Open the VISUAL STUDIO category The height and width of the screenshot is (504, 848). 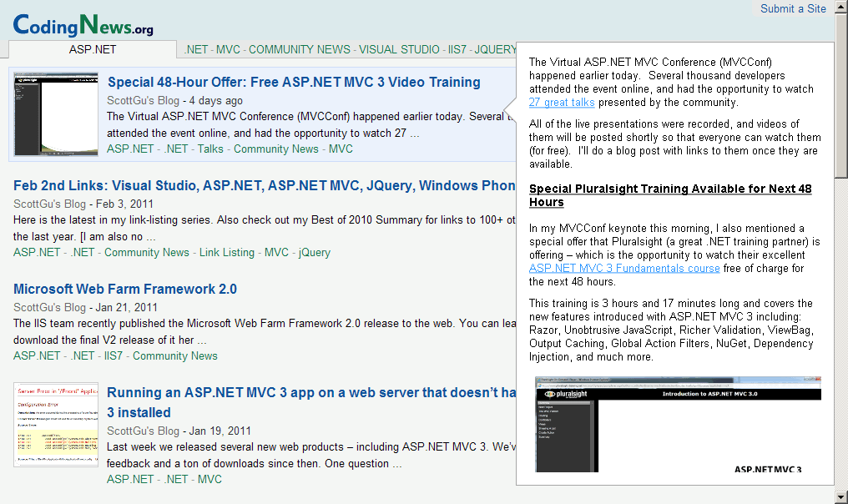pos(399,49)
